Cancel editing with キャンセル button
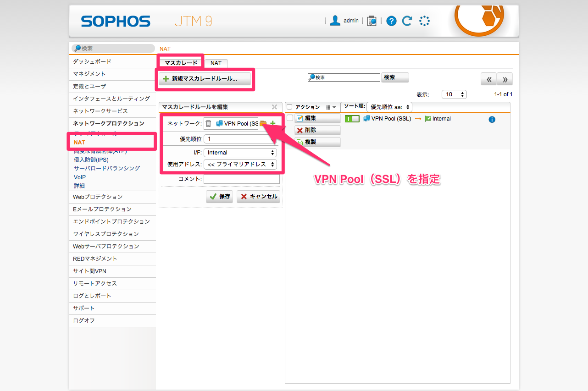Screen dimensions: 588x391 [259, 196]
